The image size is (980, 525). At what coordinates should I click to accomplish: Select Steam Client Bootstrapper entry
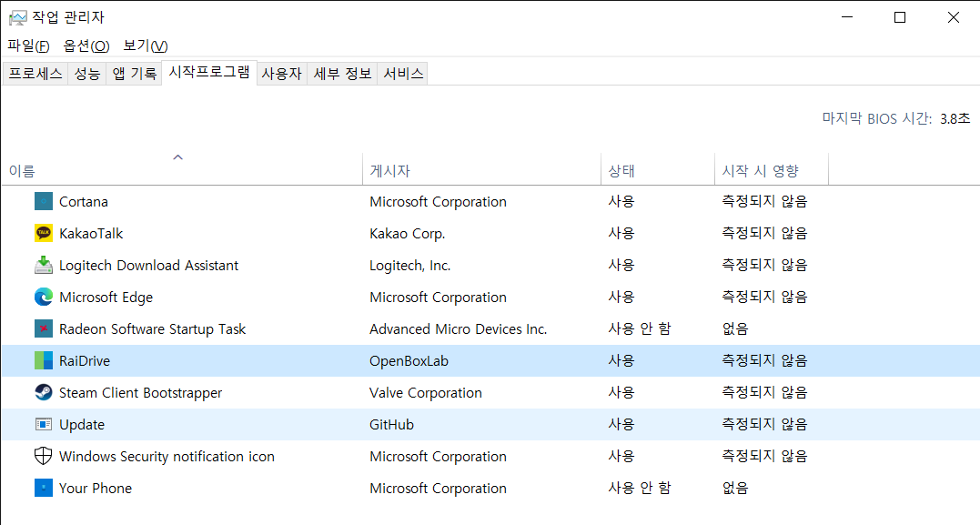pos(141,393)
